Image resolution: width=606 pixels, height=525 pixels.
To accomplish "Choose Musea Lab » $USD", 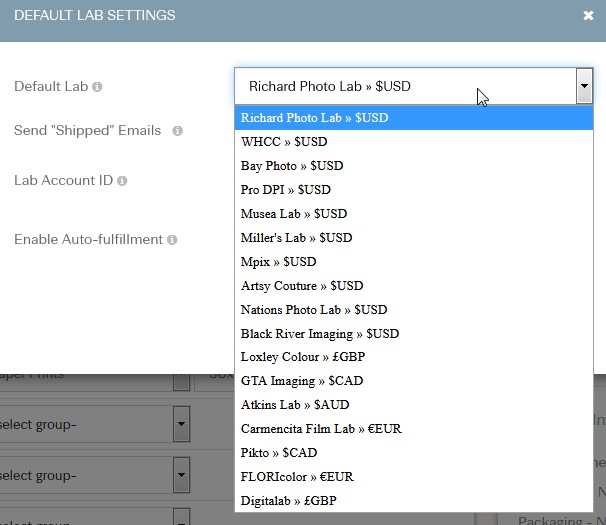I will click(414, 214).
